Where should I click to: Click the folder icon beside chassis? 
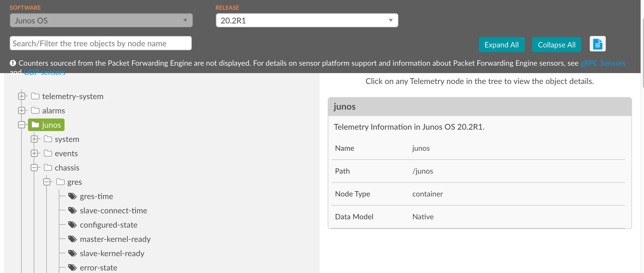coord(48,167)
